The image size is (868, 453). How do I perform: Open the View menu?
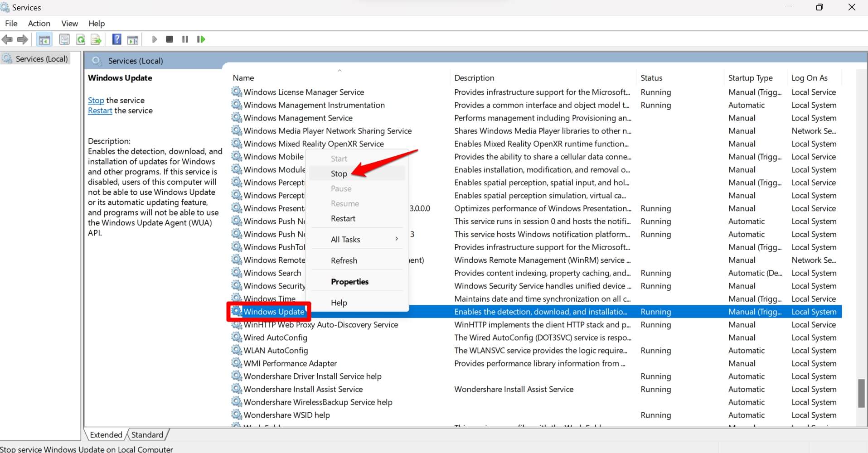[x=69, y=24]
